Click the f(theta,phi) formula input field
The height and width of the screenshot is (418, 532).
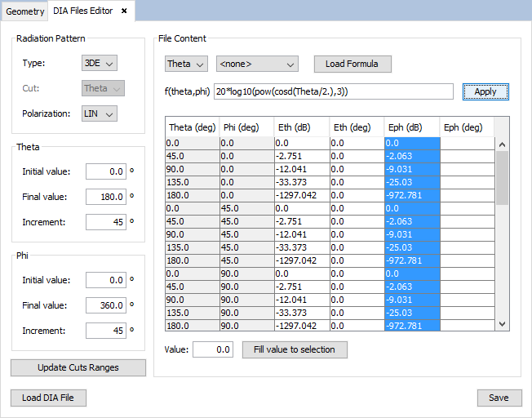(x=333, y=91)
